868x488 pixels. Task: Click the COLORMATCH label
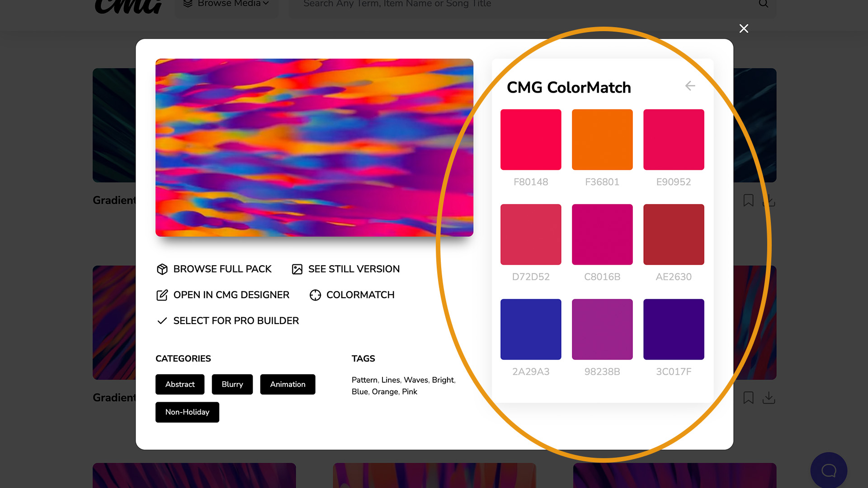tap(360, 295)
